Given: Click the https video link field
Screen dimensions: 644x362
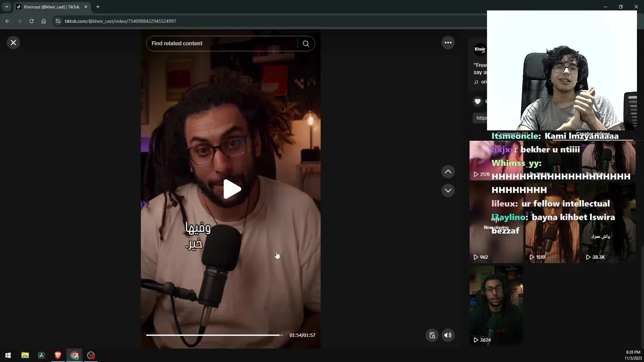Looking at the screenshot, I should click(481, 118).
